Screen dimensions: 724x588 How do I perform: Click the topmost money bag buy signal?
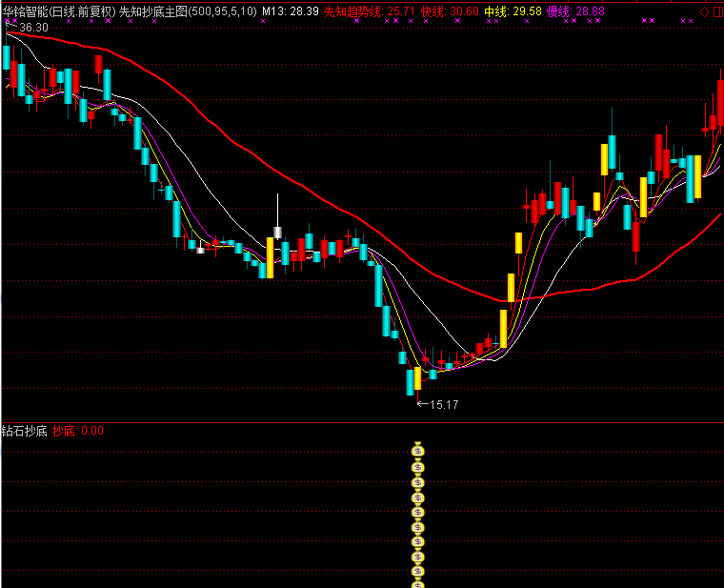[x=417, y=450]
